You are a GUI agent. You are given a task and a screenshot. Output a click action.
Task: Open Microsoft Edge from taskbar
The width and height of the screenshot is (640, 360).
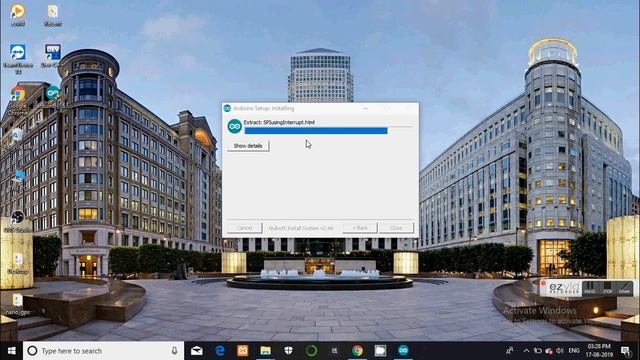click(x=220, y=351)
